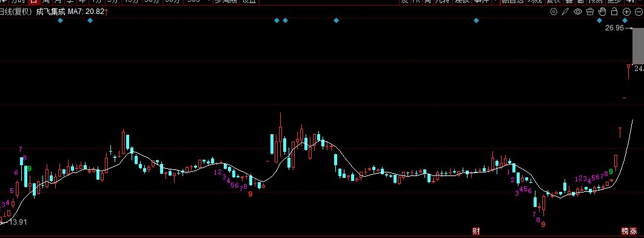644x238 pixels.
Task: Toggle the eye visibility icon
Action: (578, 12)
